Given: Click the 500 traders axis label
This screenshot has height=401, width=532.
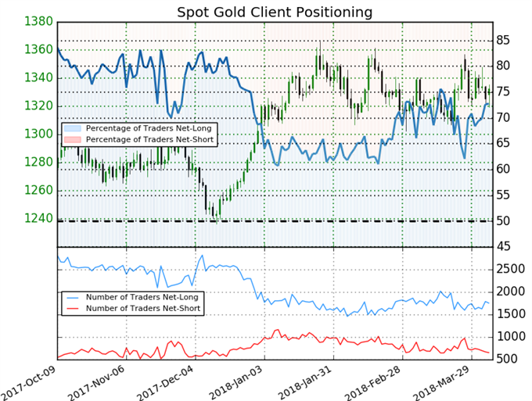Looking at the screenshot, I should (x=507, y=359).
